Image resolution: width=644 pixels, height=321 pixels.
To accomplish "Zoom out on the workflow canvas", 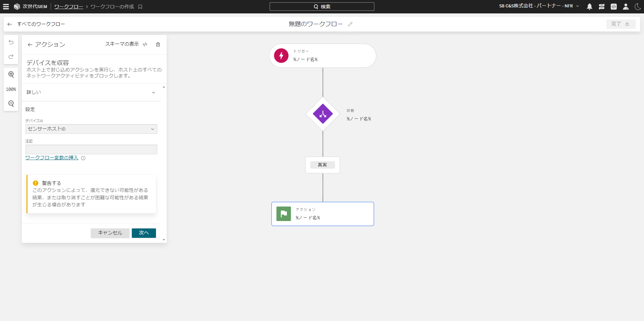I will click(11, 104).
